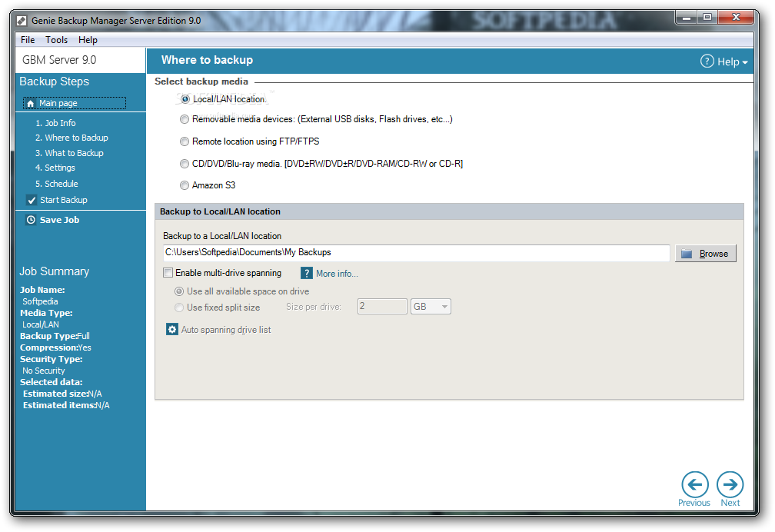
Task: Open the File menu
Action: point(28,40)
